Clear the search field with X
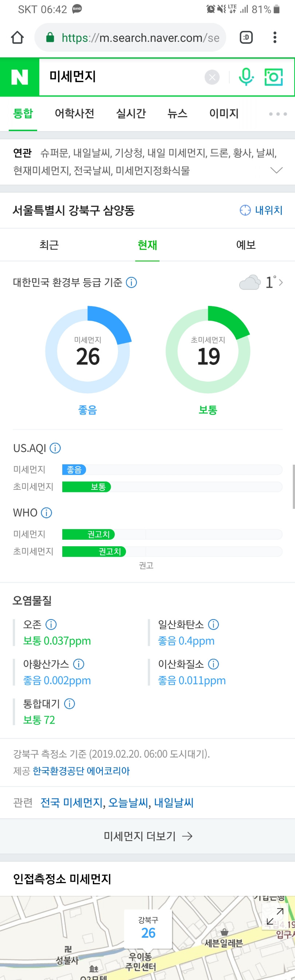The width and height of the screenshot is (295, 980). [x=212, y=77]
